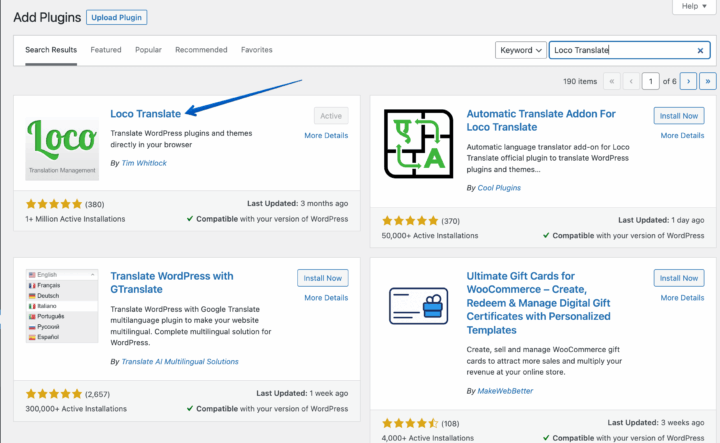Jump to the last results page arrow
Screen dimensions: 720x443
tap(707, 81)
